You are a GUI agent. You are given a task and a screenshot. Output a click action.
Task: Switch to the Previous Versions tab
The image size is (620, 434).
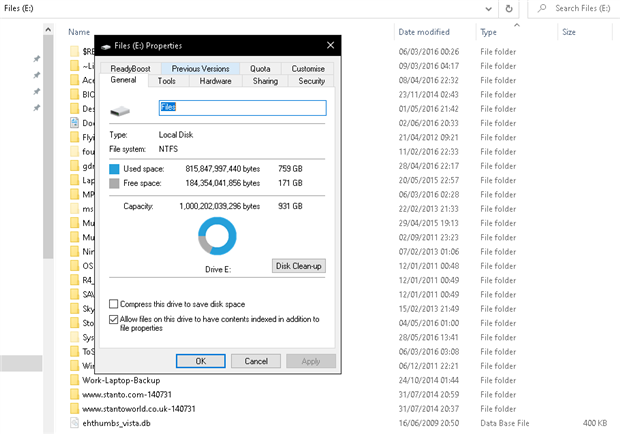coord(200,69)
